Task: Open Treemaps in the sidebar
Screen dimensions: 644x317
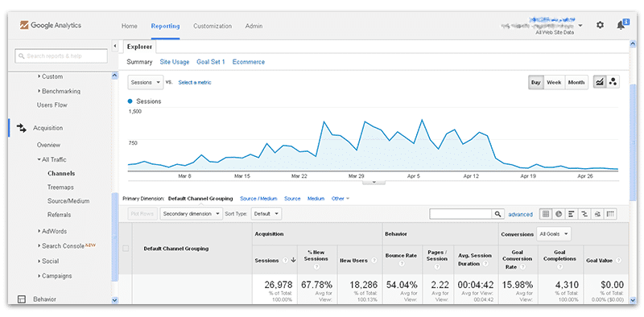Action: [x=61, y=187]
